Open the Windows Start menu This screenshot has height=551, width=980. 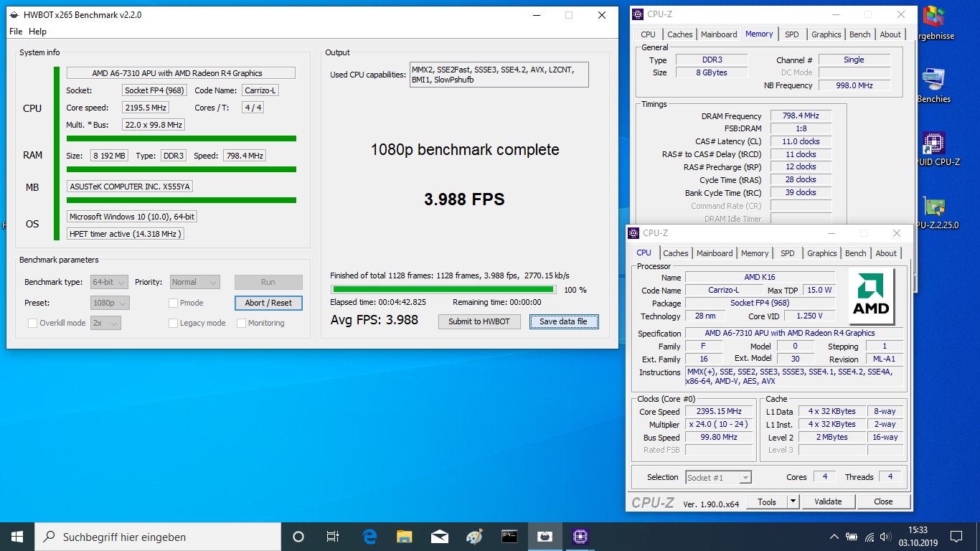point(17,537)
